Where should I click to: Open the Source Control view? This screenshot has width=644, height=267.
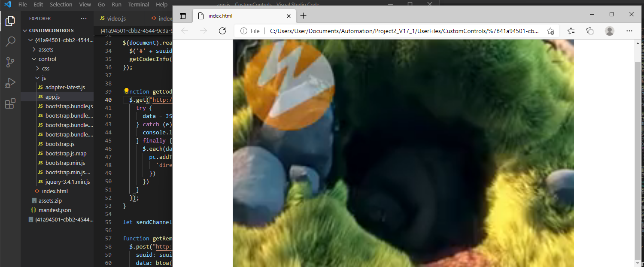(x=10, y=62)
